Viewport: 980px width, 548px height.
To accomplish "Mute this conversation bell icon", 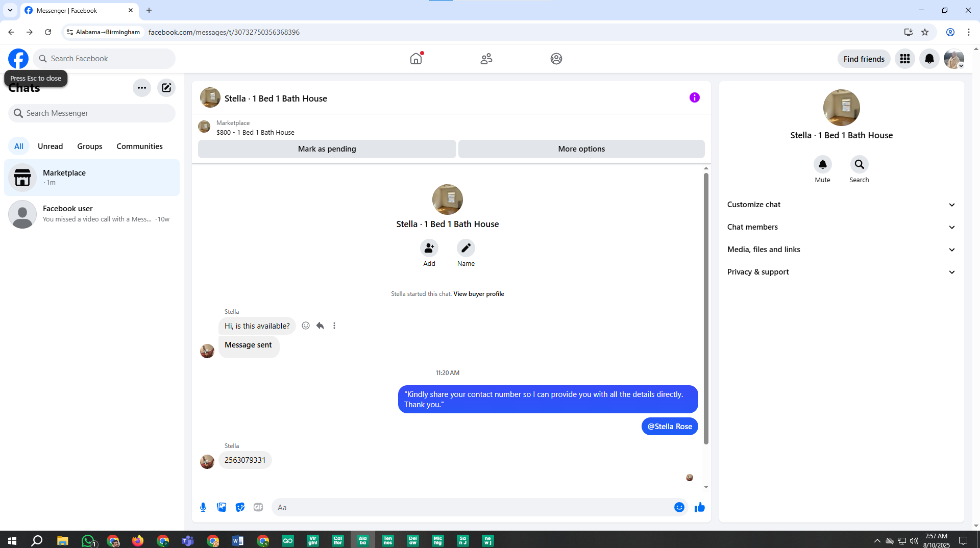I will click(x=823, y=164).
